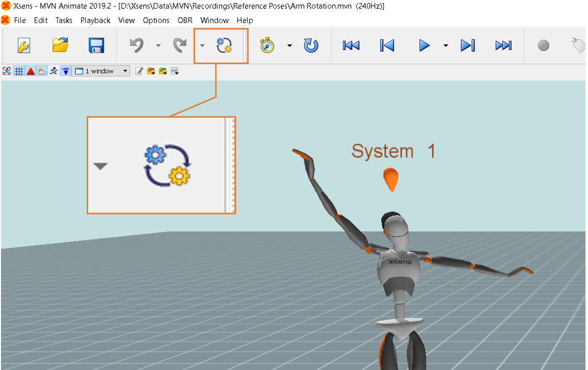Jump to the start of the recording
Screen dimensions: 588x370
[x=351, y=46]
